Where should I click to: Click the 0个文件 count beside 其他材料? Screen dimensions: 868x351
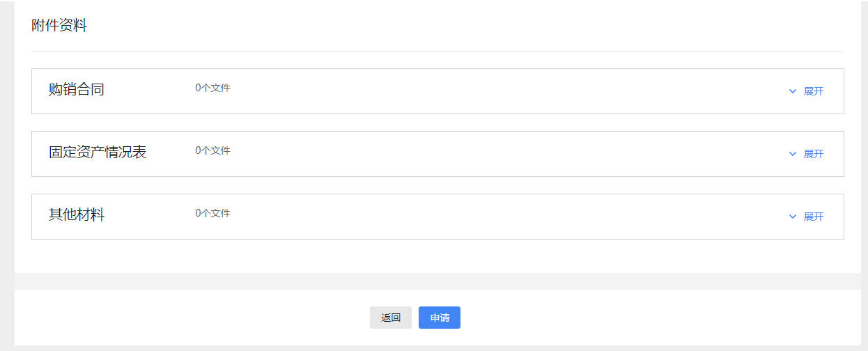pos(212,213)
